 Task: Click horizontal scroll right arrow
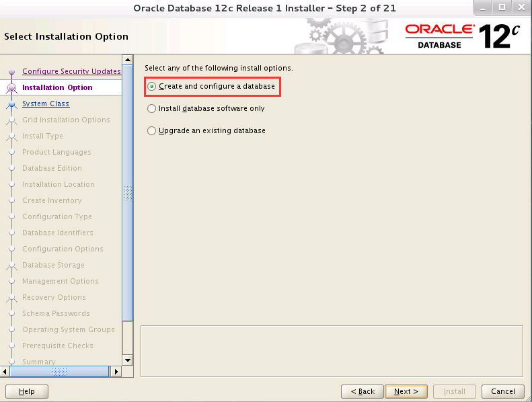(116, 372)
